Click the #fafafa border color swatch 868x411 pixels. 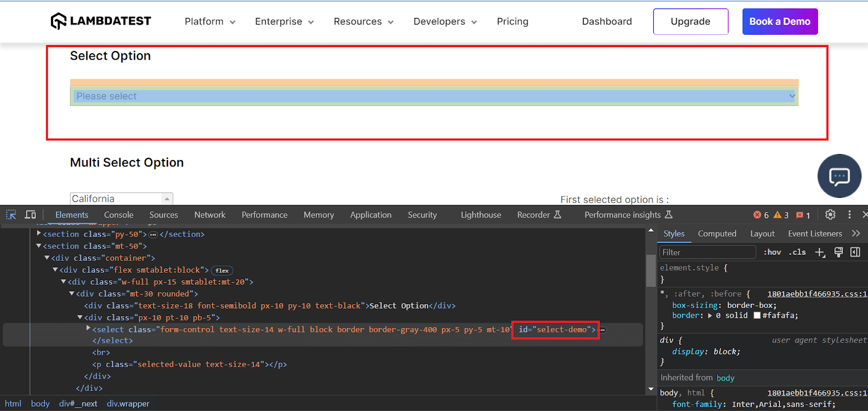tap(757, 316)
